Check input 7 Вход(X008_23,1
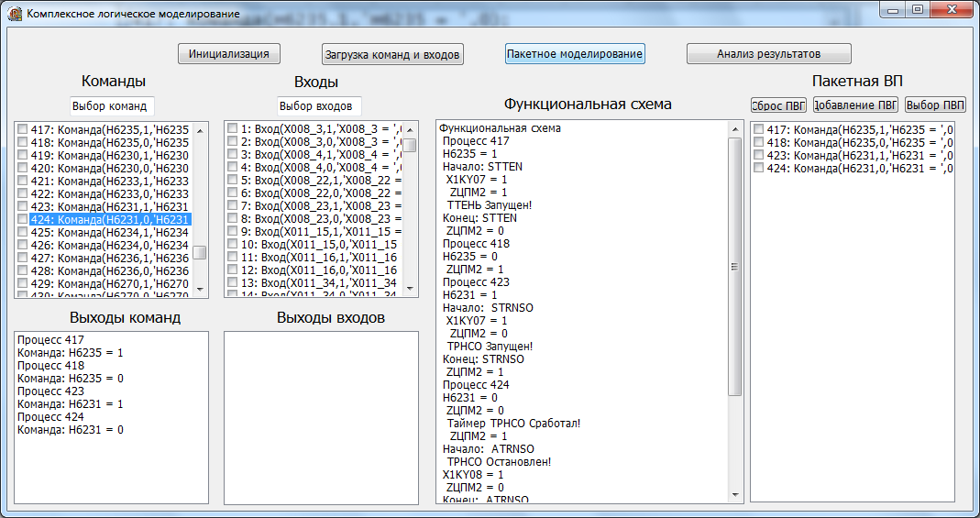This screenshot has height=518, width=980. click(233, 205)
